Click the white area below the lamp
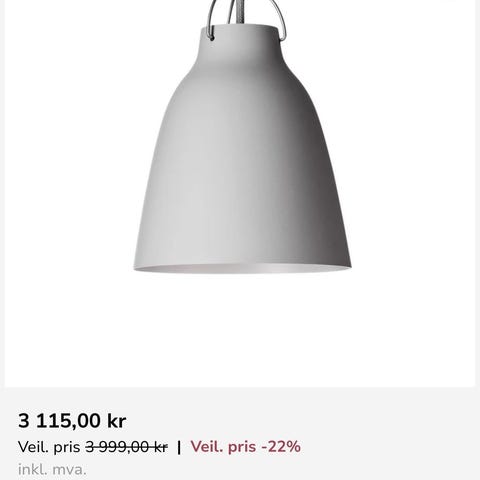Image resolution: width=480 pixels, height=480 pixels. (240, 330)
